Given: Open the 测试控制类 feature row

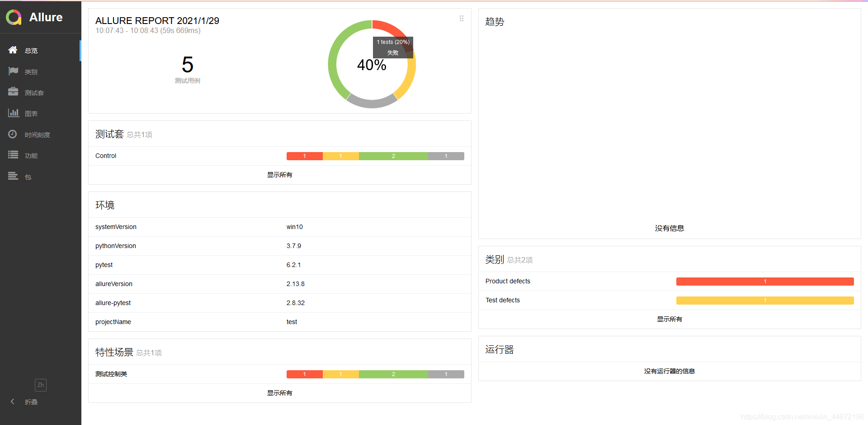Looking at the screenshot, I should (279, 374).
